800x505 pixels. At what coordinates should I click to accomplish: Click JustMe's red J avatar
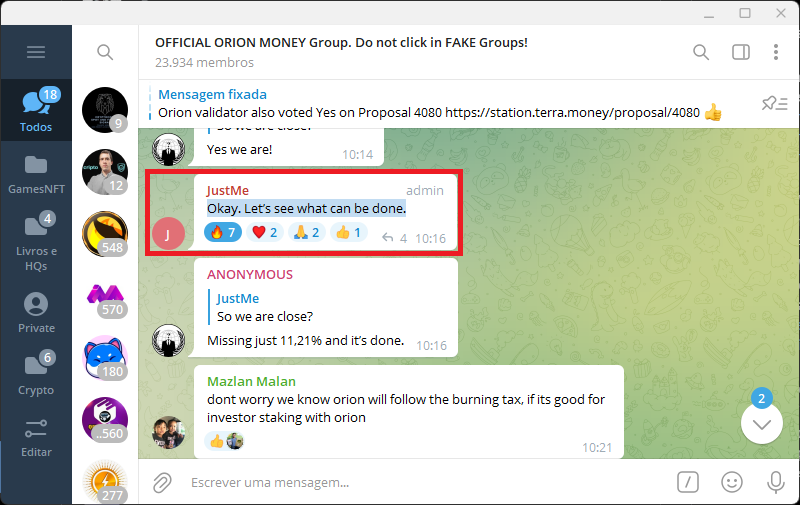point(168,234)
